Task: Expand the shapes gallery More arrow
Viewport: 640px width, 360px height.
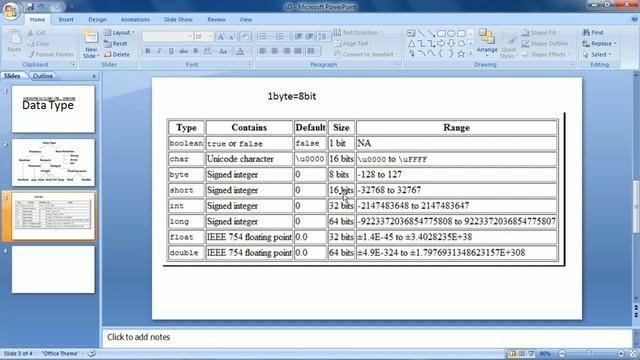Action: pyautogui.click(x=471, y=53)
